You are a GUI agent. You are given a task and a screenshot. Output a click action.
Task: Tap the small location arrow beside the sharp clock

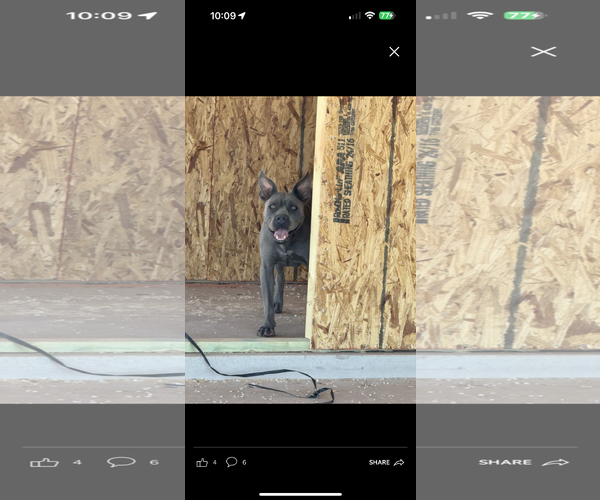pos(243,16)
